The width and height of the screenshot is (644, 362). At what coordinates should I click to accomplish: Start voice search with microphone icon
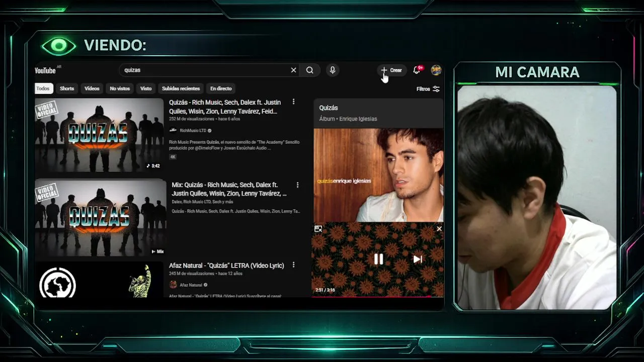[332, 70]
